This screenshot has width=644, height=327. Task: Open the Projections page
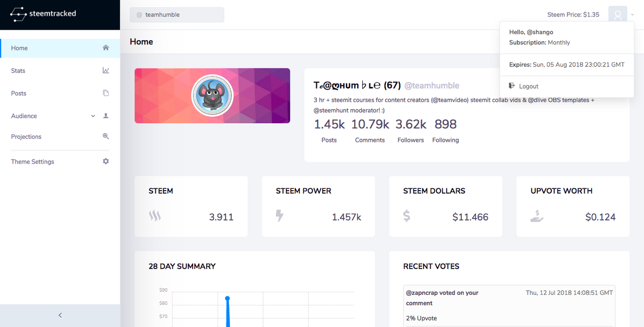[60, 136]
